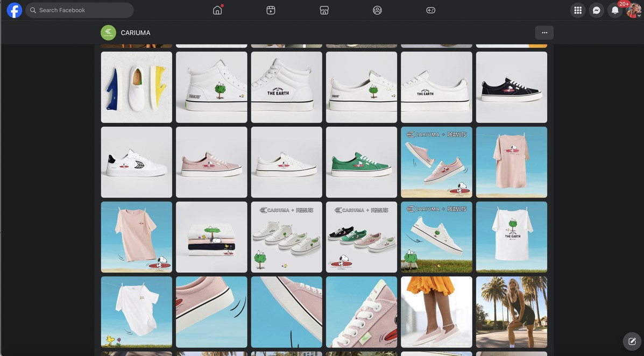Viewport: 644px width, 356px height.
Task: Open white t-shirt with Woodstock on grass photo
Action: [136, 312]
